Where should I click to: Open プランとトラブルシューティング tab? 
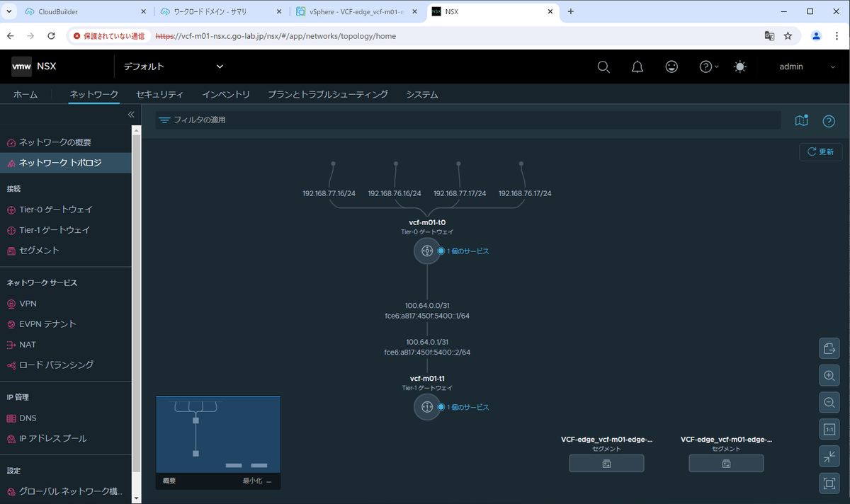[328, 94]
